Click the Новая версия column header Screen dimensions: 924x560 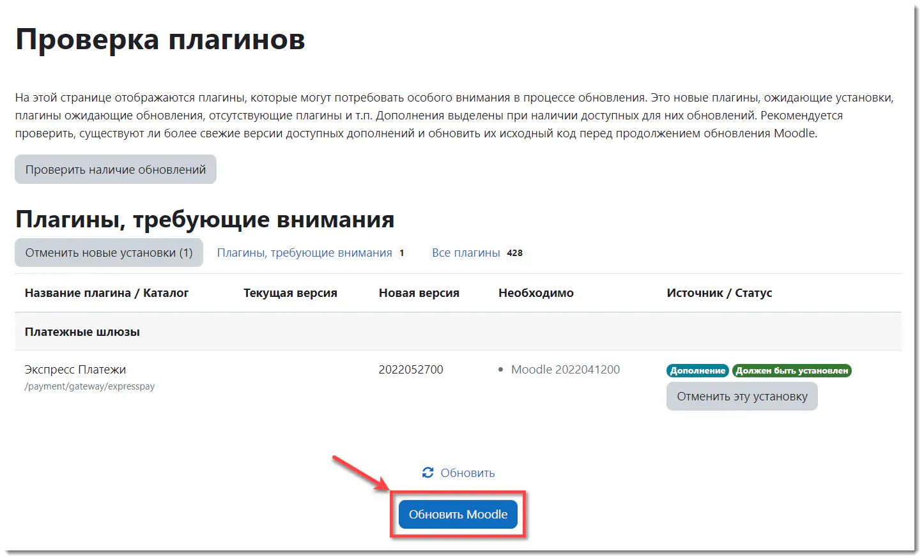pos(419,292)
